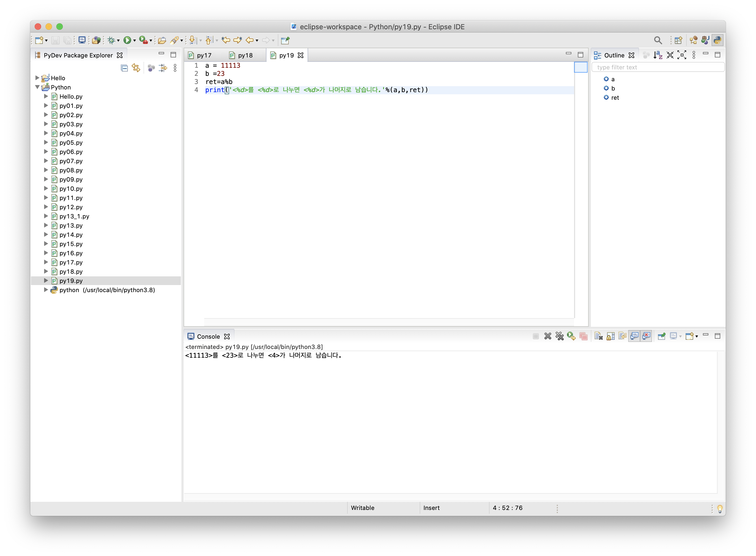The image size is (756, 556).
Task: Open a Terminal from the main toolbar
Action: pyautogui.click(x=82, y=40)
